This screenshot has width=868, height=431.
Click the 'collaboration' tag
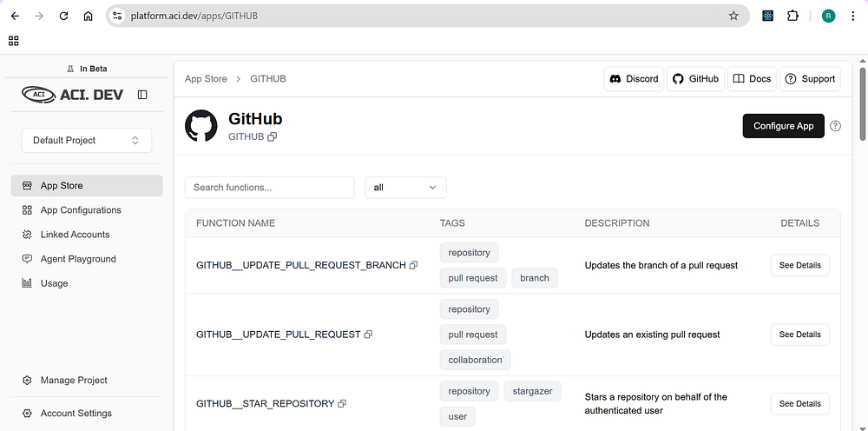pos(476,360)
